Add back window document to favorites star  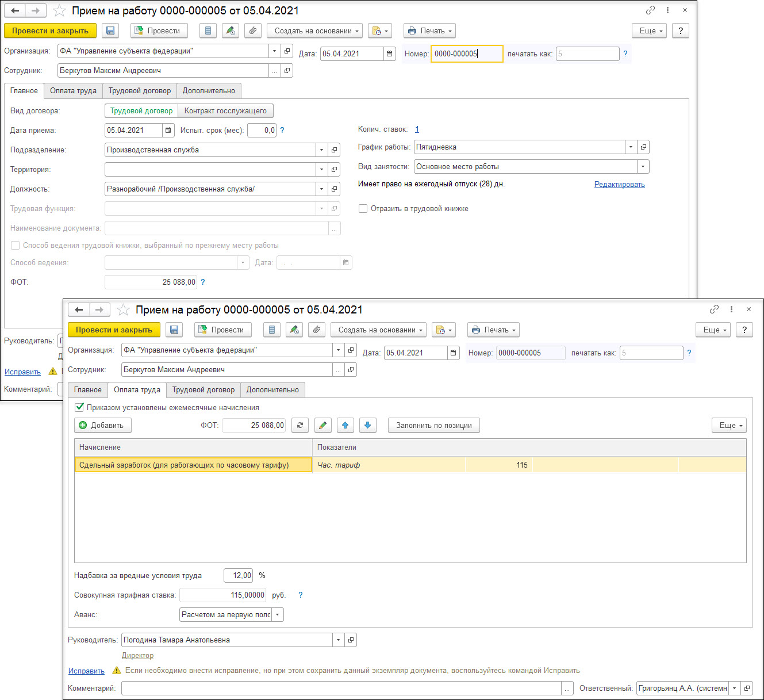tap(59, 10)
